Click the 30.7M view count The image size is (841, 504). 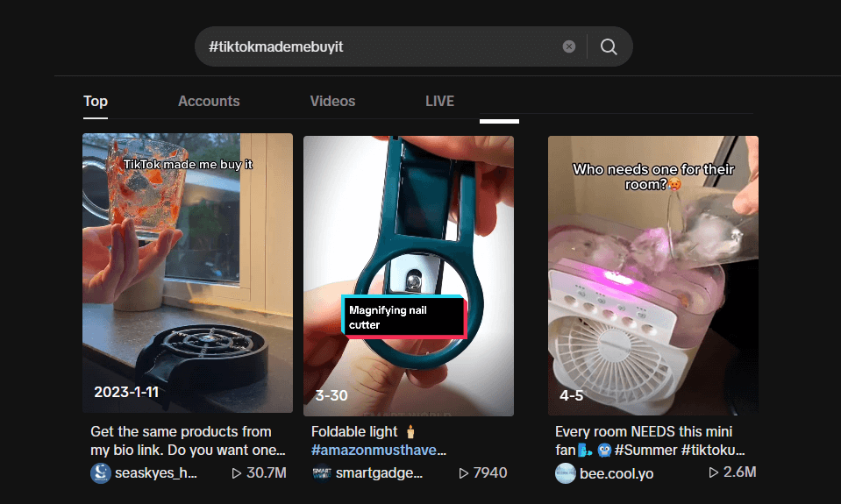[267, 473]
